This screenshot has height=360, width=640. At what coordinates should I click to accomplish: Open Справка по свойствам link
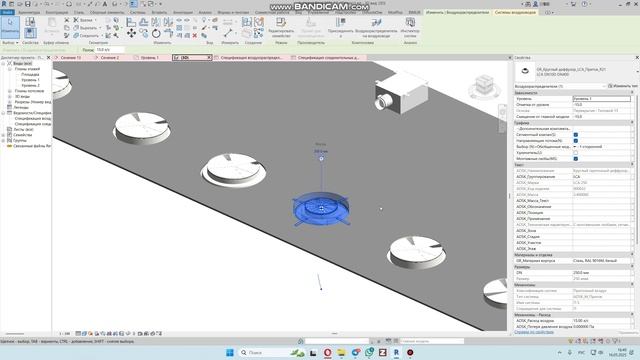(x=533, y=332)
